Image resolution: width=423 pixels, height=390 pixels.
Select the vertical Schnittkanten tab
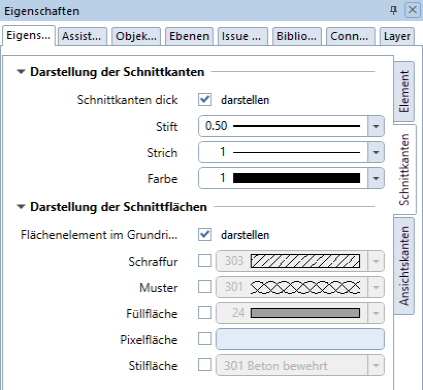pos(404,169)
